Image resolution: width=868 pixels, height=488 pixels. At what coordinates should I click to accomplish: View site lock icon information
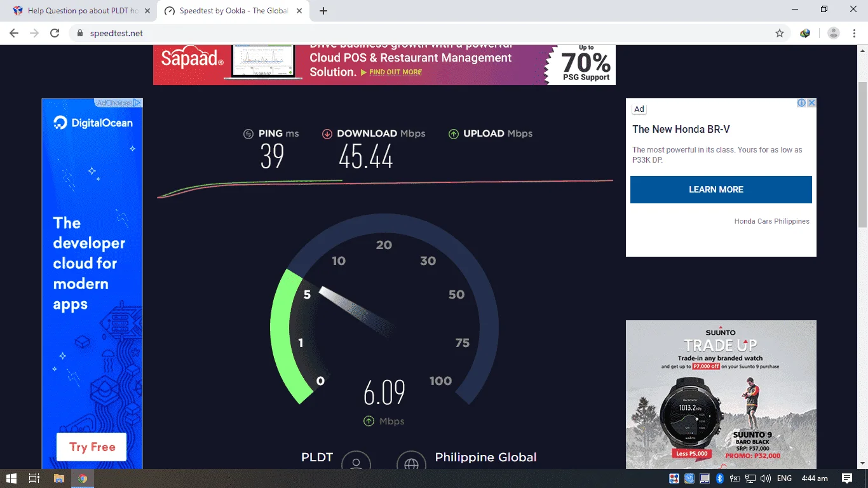[80, 33]
